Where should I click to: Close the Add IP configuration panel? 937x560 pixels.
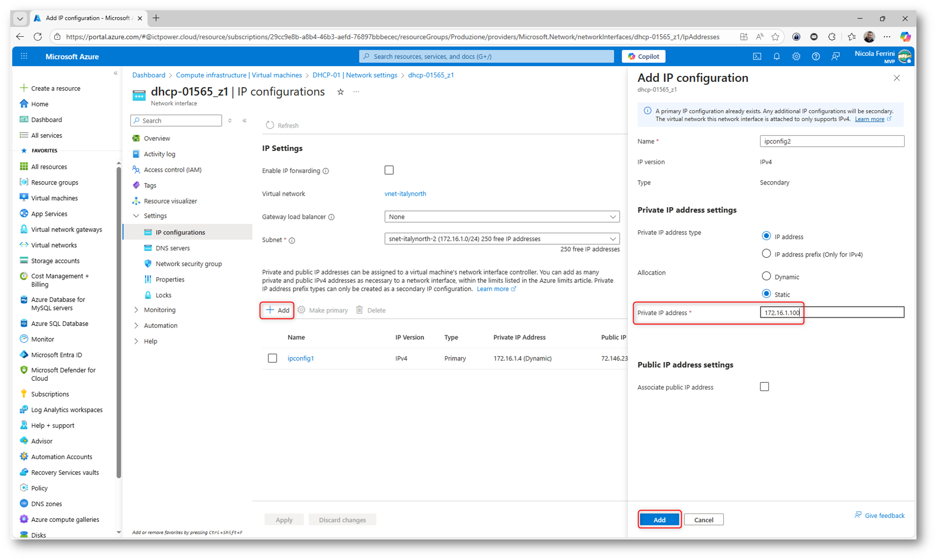click(x=896, y=78)
